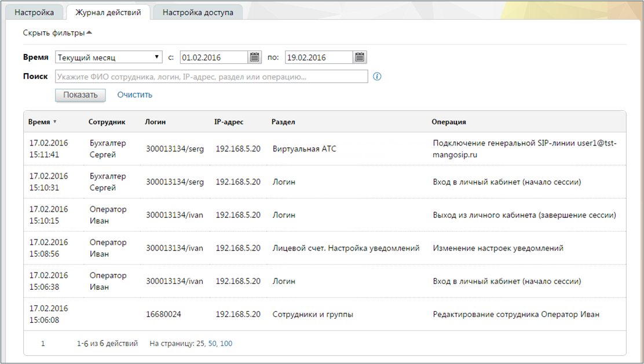Viewport: 644px width, 364px height.
Task: Click the start date field 01.02.2016
Action: 214,57
